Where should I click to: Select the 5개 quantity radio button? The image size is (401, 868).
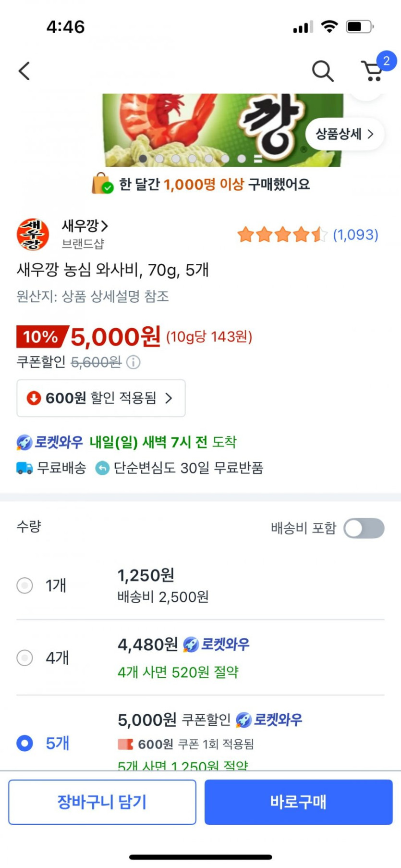25,743
